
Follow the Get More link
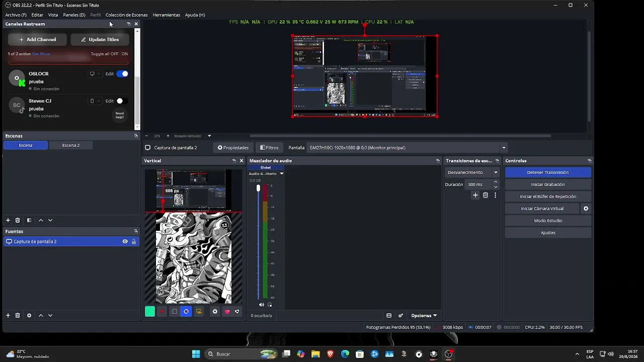41,54
